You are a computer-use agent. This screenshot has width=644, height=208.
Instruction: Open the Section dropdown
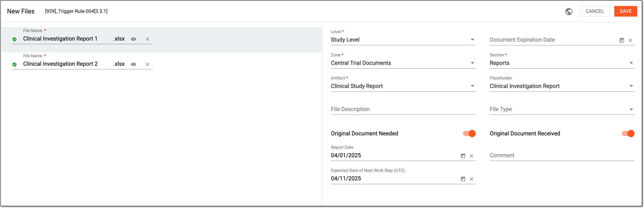(562, 63)
